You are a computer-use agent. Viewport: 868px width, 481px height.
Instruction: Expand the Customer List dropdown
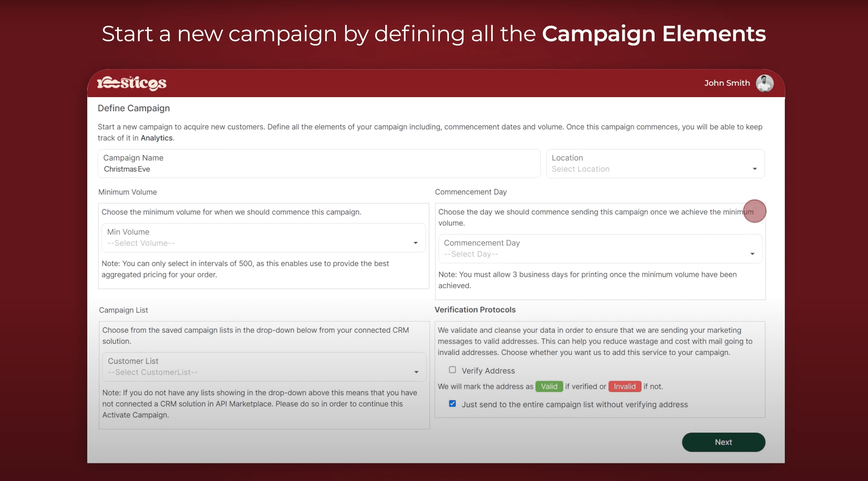click(264, 367)
